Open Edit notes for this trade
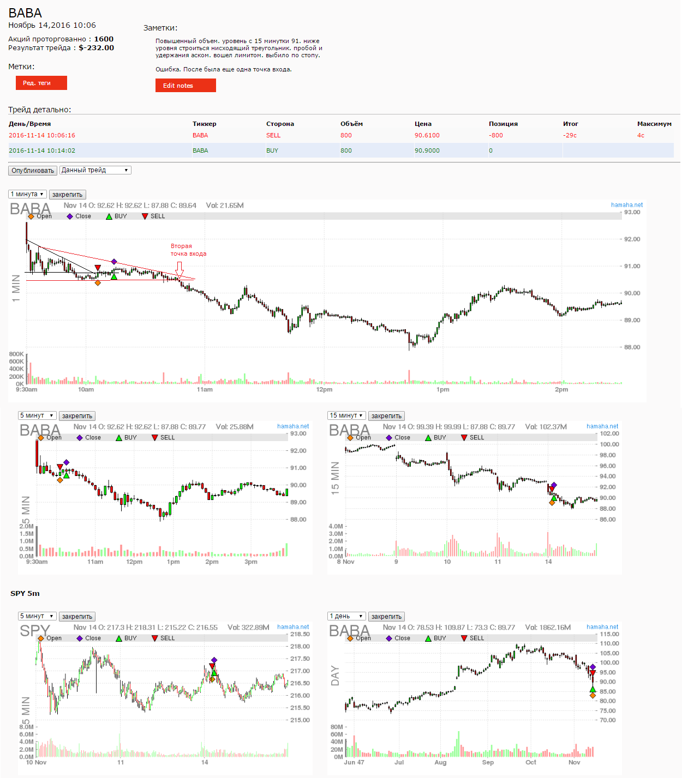The height and width of the screenshot is (784, 682). click(x=186, y=86)
